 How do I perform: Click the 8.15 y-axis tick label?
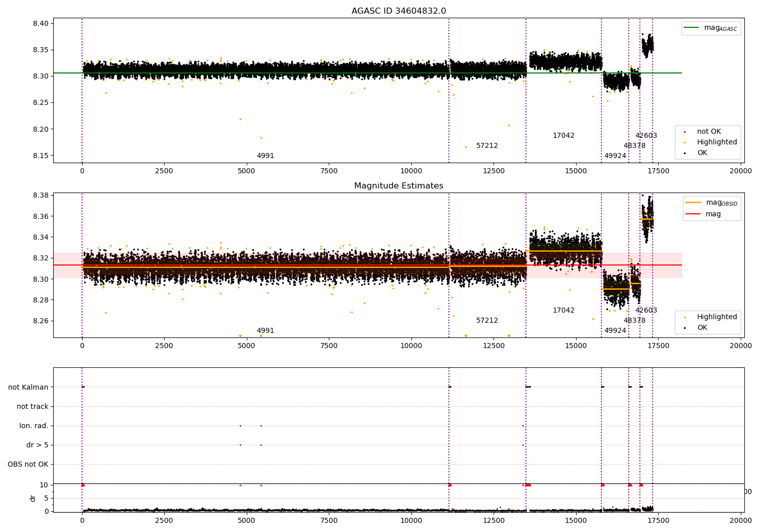41,156
